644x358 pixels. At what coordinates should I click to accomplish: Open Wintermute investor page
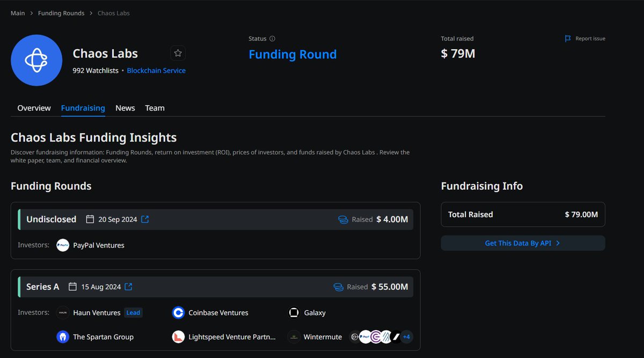[x=323, y=337]
